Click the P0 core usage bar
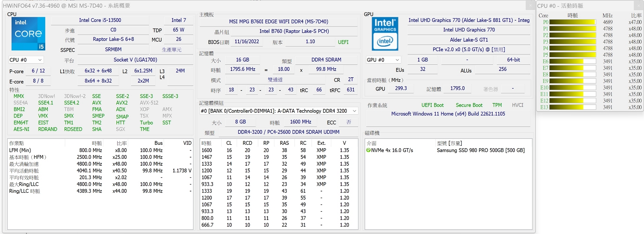The image size is (644, 234). (x=573, y=22)
